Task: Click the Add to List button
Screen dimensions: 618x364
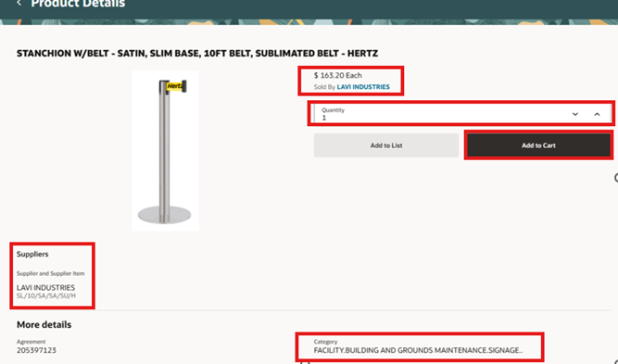Action: pos(386,145)
